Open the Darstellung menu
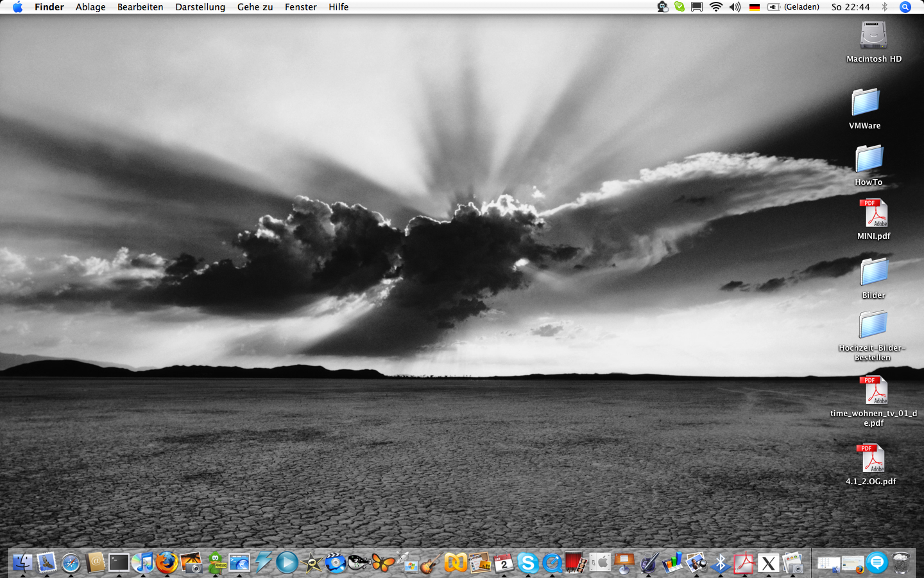Viewport: 924px width, 578px height. pyautogui.click(x=200, y=7)
